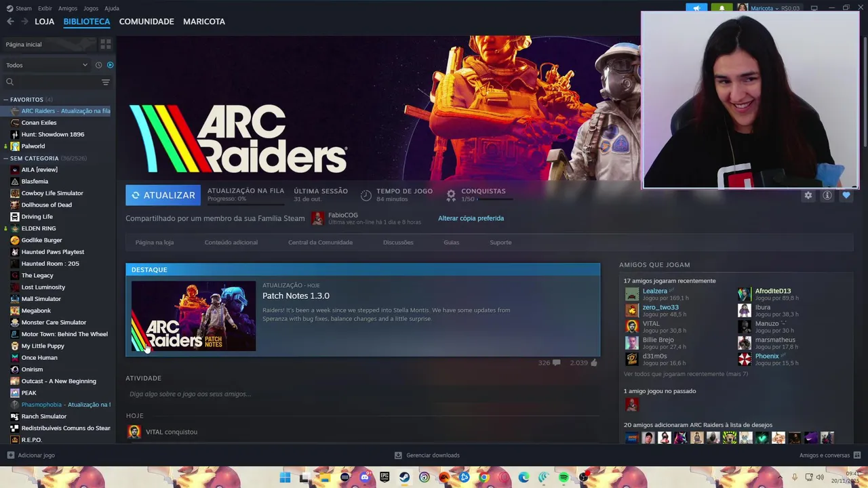868x488 pixels.
Task: Click Ver todos que jogaram recentemente
Action: pos(686,374)
